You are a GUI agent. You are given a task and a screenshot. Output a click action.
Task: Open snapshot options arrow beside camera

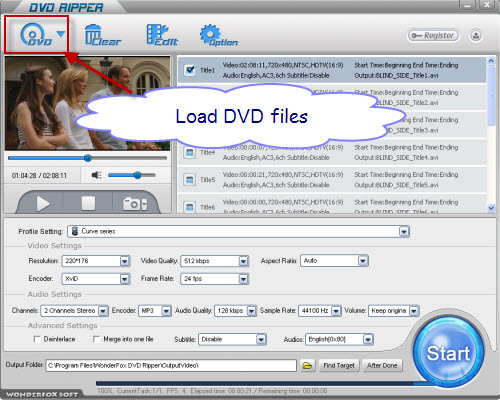coord(144,204)
